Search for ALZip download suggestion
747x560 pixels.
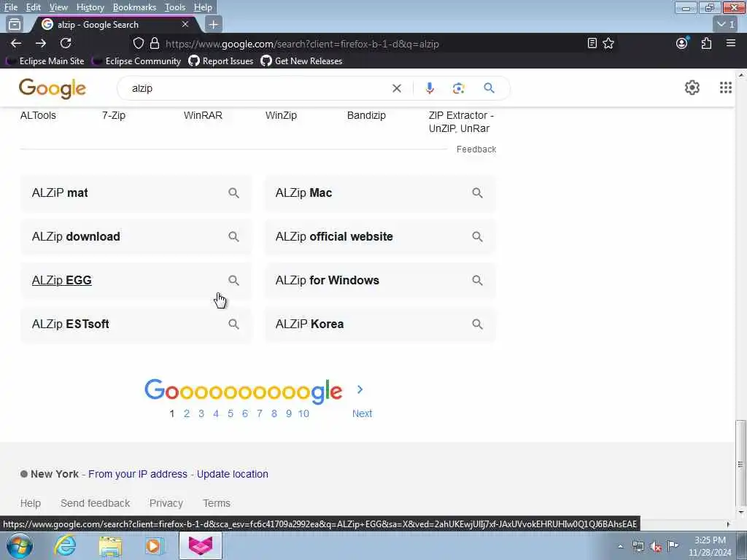(x=136, y=237)
